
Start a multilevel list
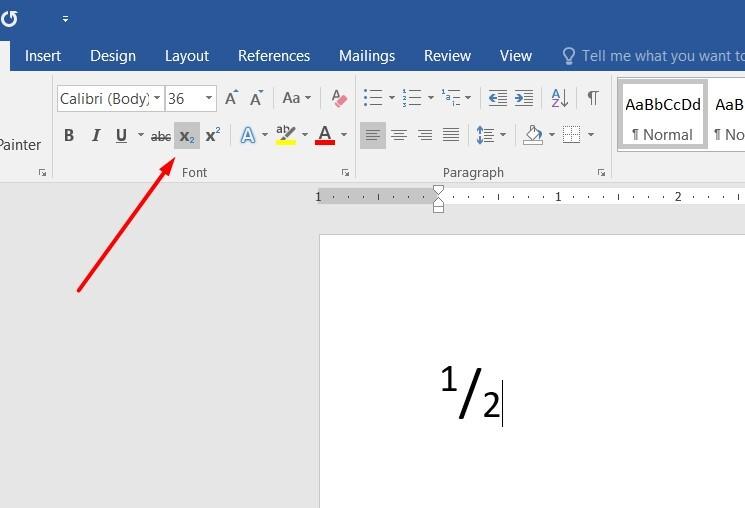[450, 98]
